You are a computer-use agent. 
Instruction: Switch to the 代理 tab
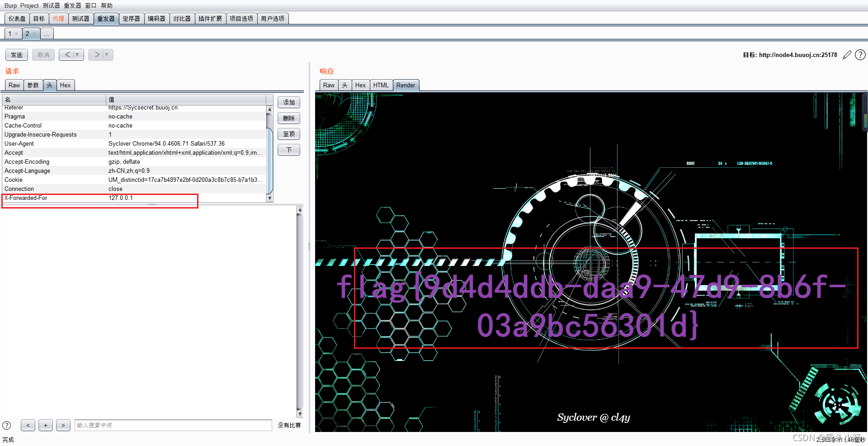click(58, 19)
